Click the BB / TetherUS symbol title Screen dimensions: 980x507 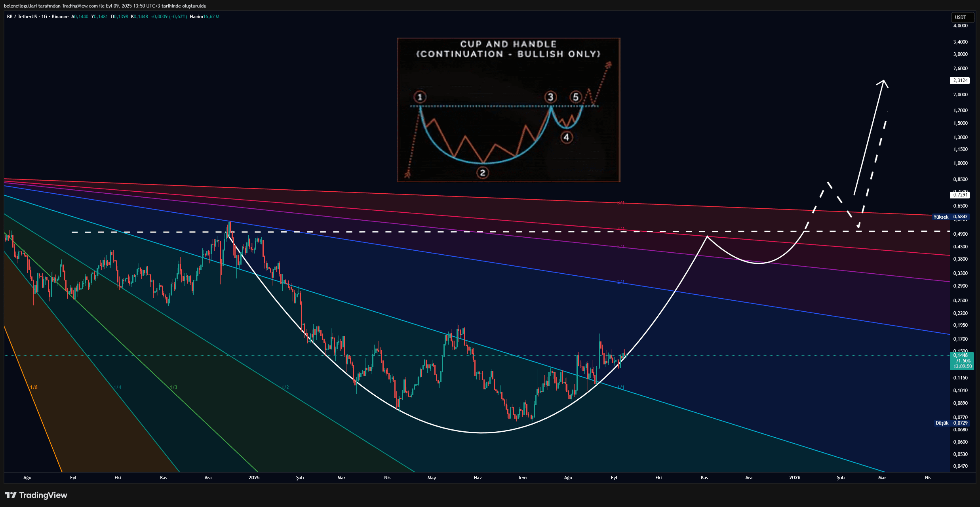click(22, 17)
